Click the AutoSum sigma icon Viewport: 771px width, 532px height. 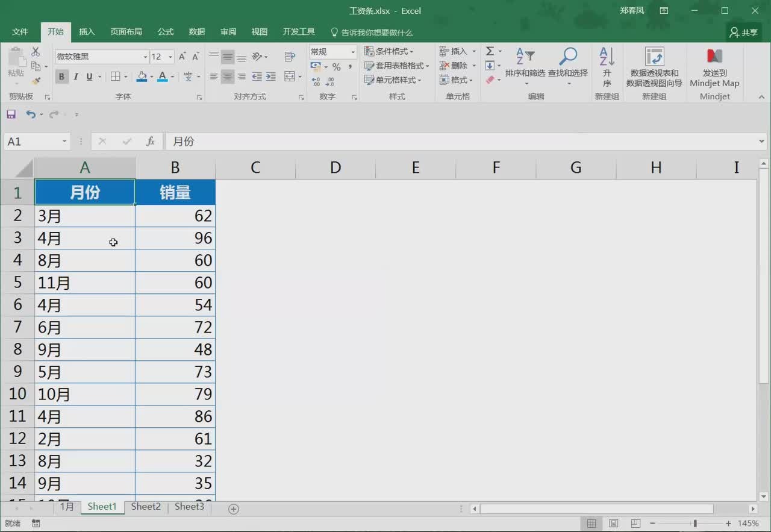(490, 51)
